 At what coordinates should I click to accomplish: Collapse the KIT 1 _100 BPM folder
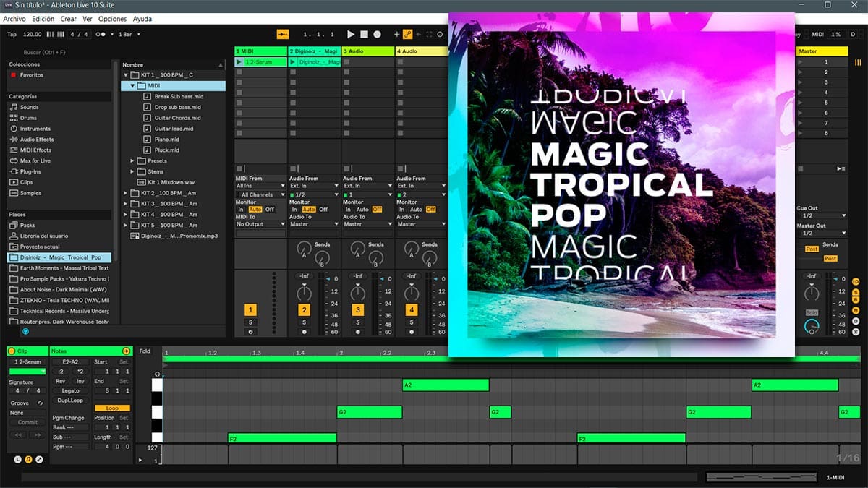pos(125,74)
